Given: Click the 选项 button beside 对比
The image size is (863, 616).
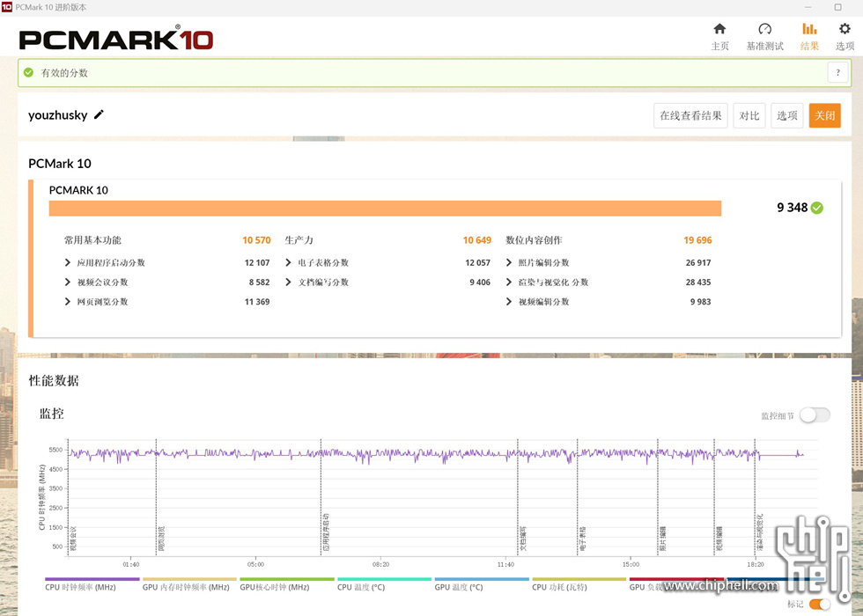Looking at the screenshot, I should pyautogui.click(x=787, y=115).
